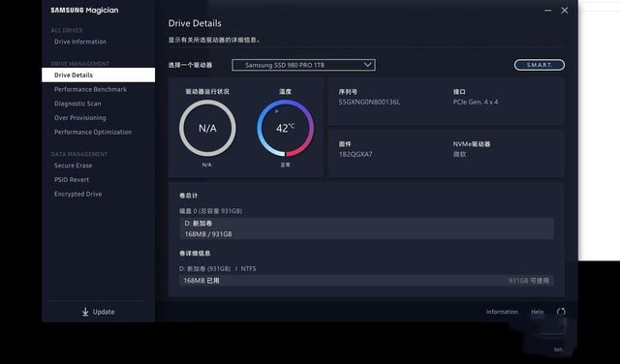
Task: Go to Diagnostic Scan
Action: coord(77,104)
